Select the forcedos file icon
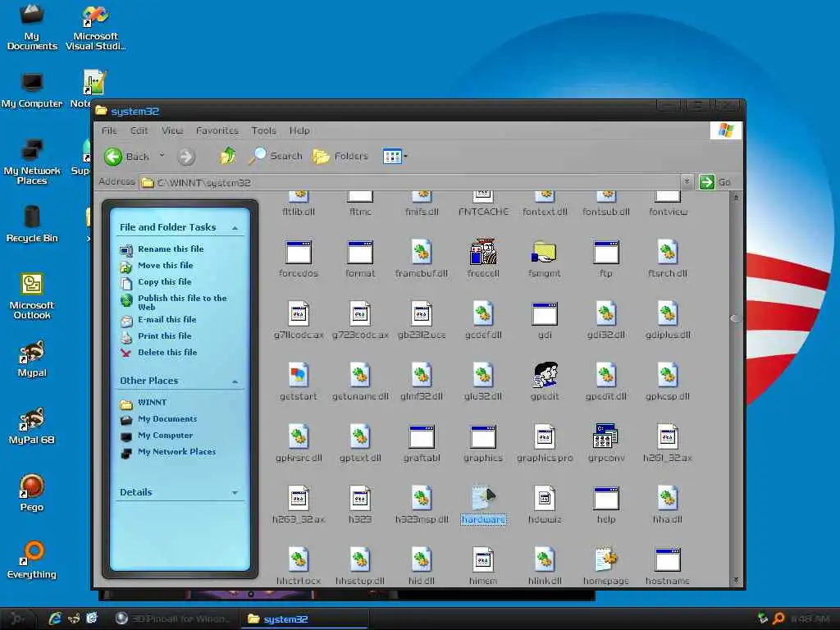 (x=299, y=253)
